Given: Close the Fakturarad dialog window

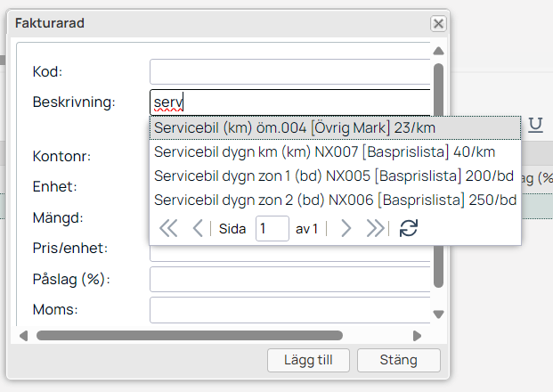Looking at the screenshot, I should coord(437,24).
